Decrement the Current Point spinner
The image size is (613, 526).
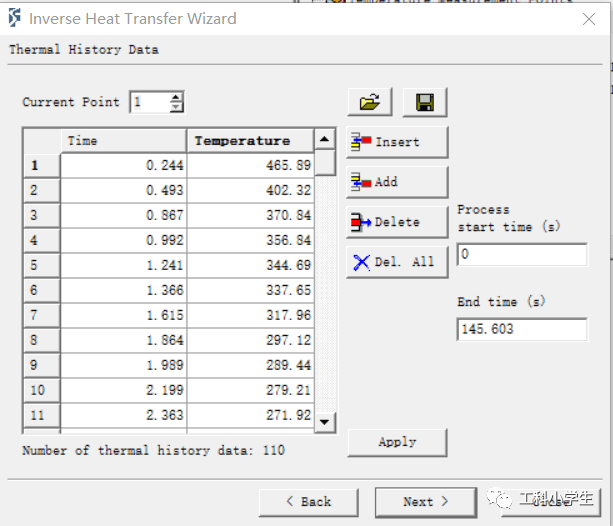click(x=176, y=107)
